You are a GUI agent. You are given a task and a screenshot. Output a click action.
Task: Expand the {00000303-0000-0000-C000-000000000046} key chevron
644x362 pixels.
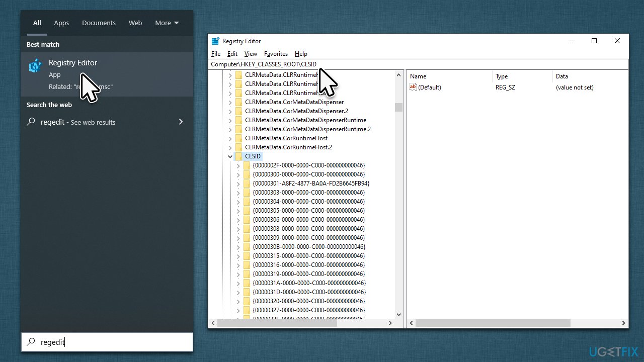point(238,193)
